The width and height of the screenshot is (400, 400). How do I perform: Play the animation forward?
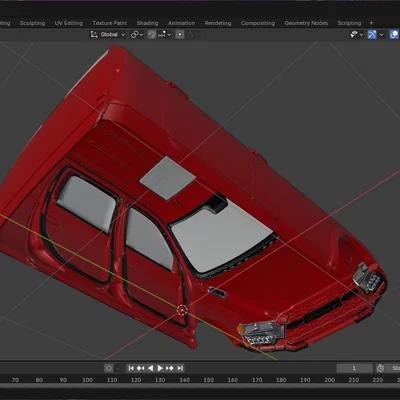(160, 368)
